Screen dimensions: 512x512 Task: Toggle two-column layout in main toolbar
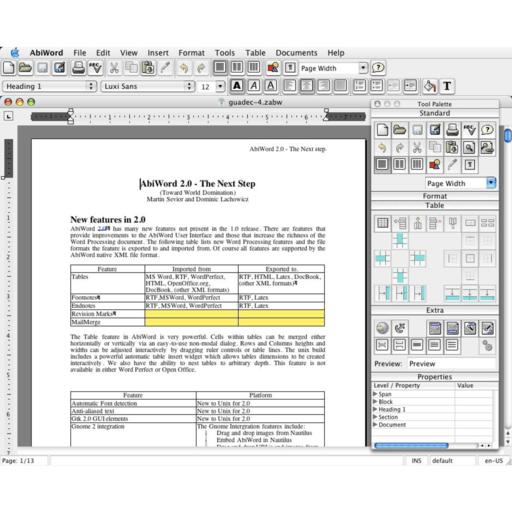tap(237, 67)
